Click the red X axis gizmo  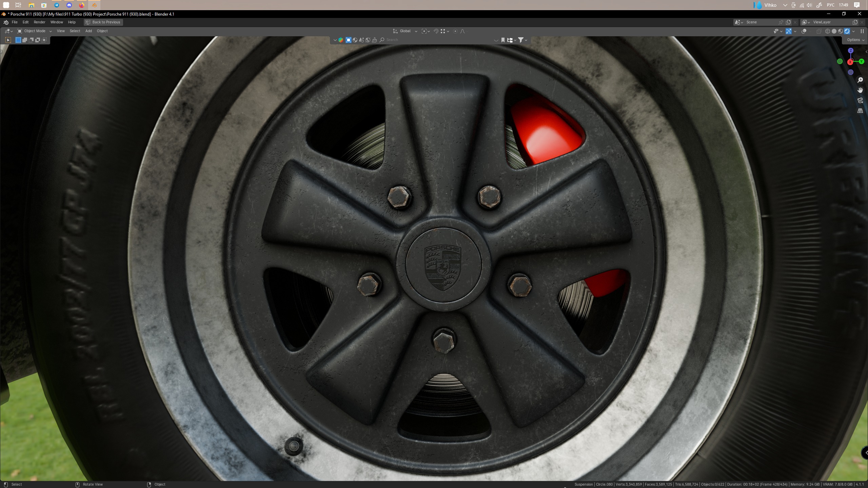(850, 62)
